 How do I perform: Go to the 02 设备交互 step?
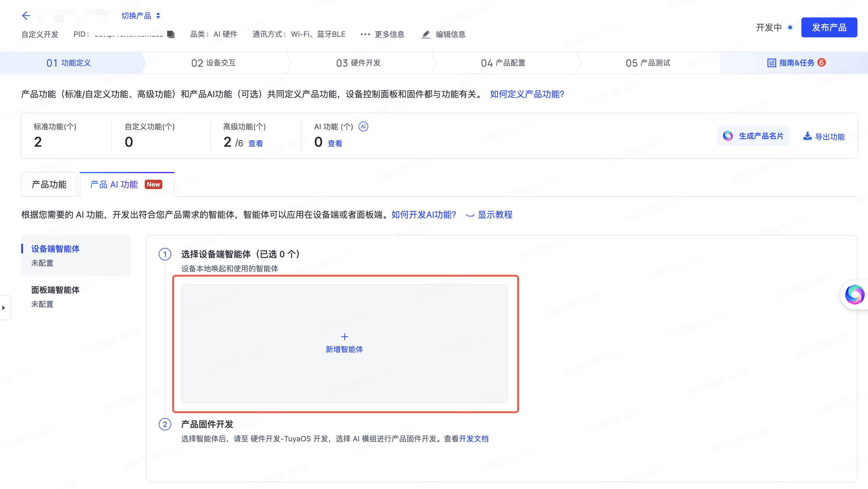tap(214, 63)
